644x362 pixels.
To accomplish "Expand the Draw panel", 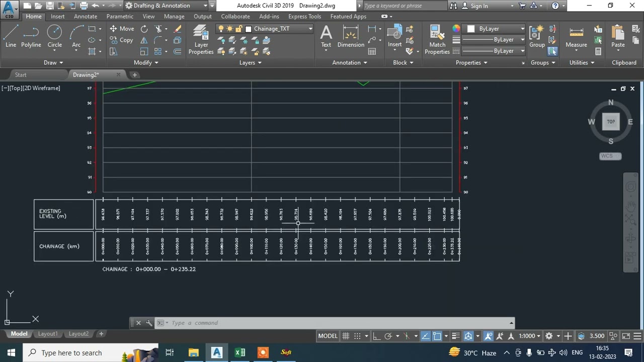I will click(x=53, y=62).
